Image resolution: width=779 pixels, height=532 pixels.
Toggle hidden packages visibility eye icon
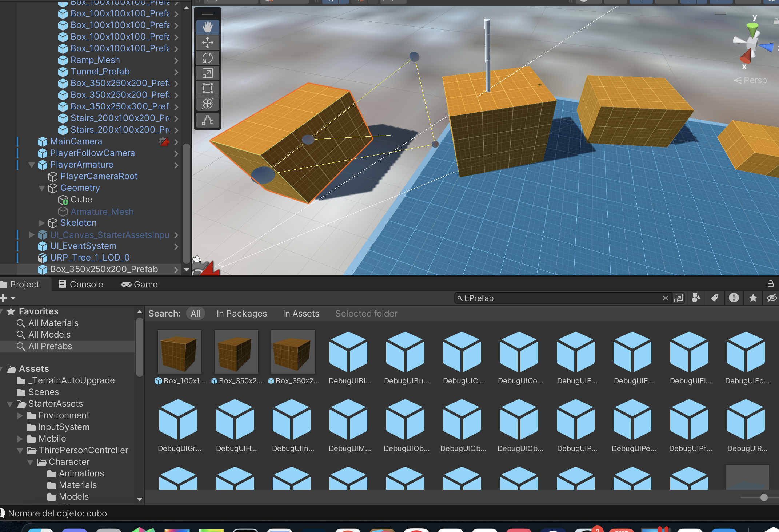coord(771,298)
